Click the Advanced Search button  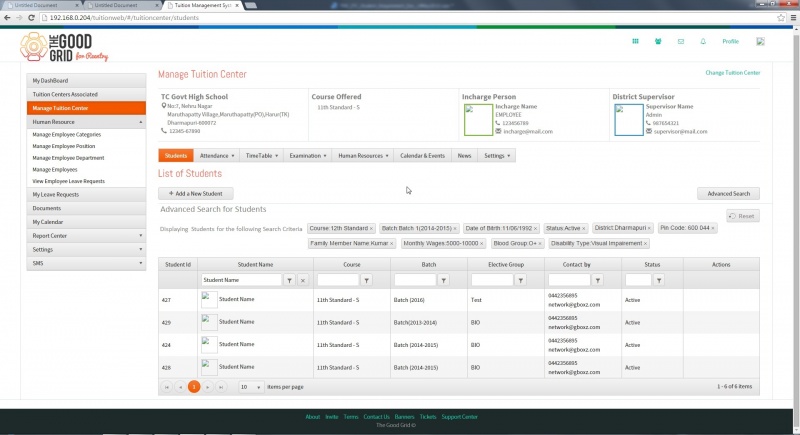pyautogui.click(x=729, y=194)
